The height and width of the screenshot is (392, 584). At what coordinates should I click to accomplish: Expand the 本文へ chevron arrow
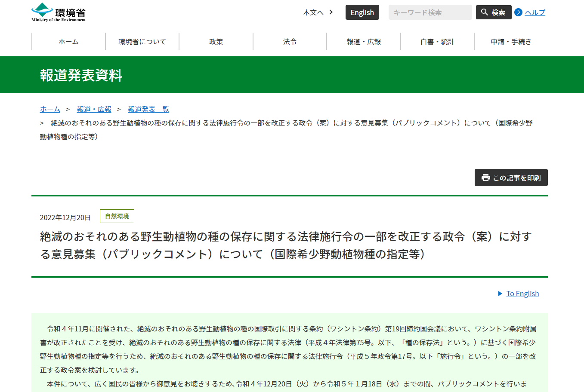(331, 12)
